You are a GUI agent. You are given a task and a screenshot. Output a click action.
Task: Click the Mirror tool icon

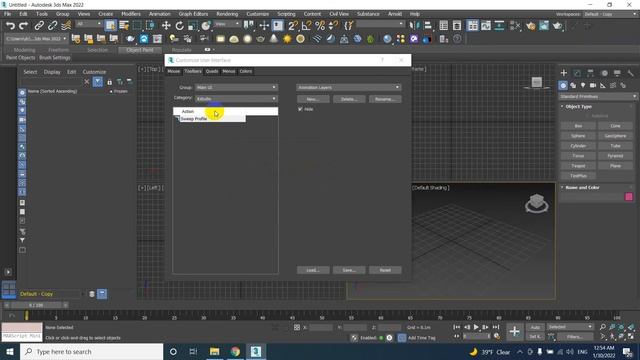(414, 26)
